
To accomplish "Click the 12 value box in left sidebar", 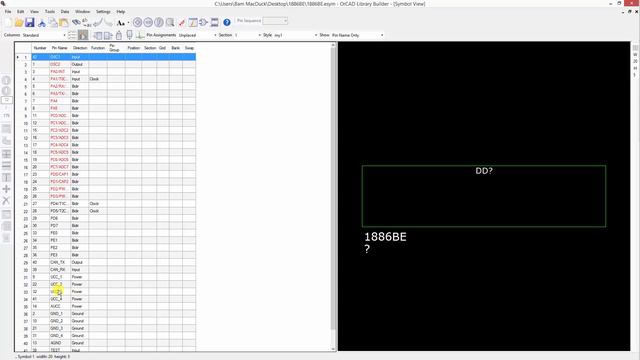I will [x=7, y=100].
